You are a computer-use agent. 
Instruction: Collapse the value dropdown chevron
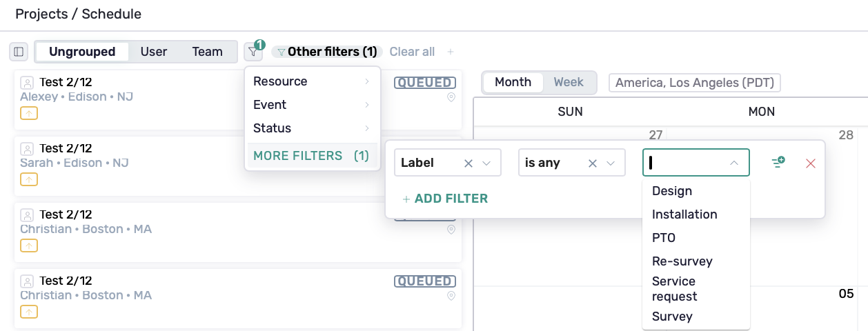[x=734, y=163]
